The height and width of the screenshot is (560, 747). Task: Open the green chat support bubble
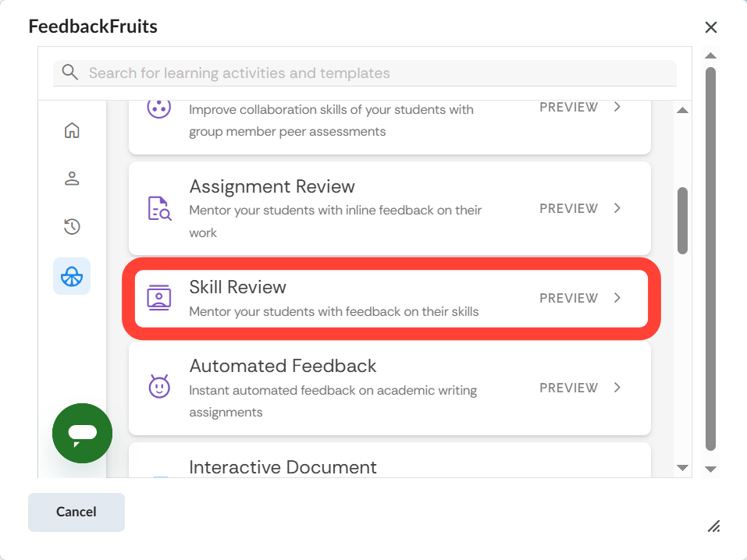(82, 434)
